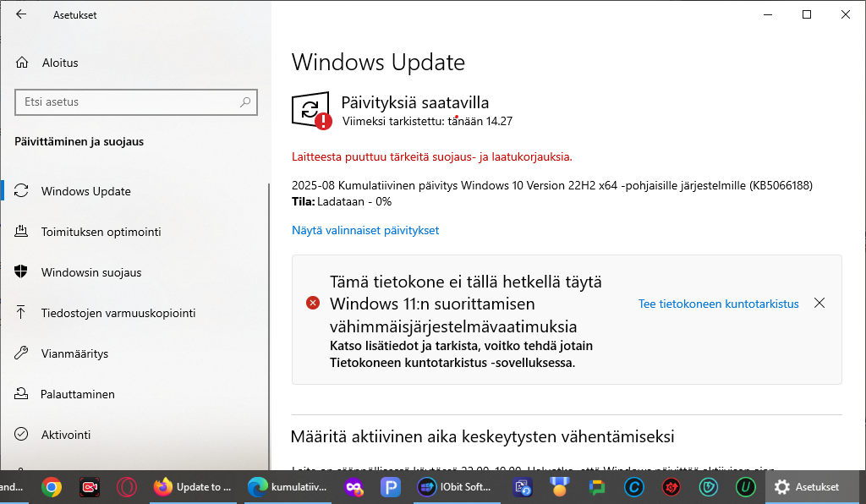Click the Tila: Ladataan - 0% status
Image resolution: width=866 pixels, height=504 pixels.
[x=342, y=201]
